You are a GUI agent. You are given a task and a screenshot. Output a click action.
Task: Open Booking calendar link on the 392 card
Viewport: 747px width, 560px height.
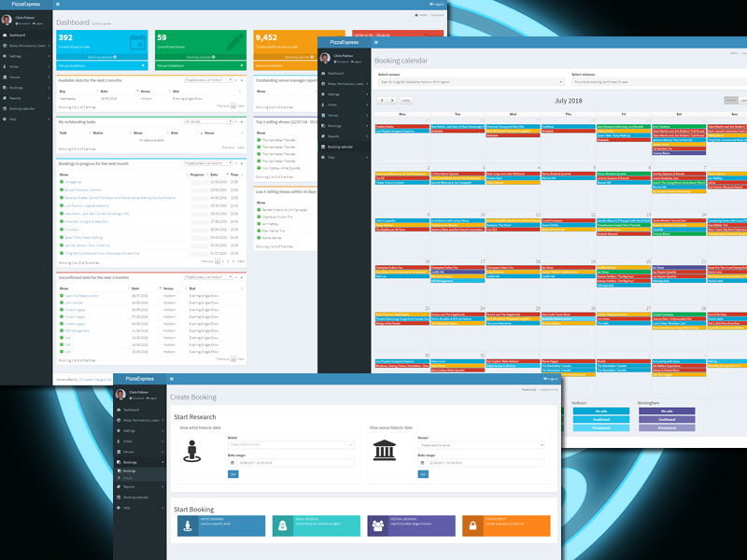(x=102, y=57)
